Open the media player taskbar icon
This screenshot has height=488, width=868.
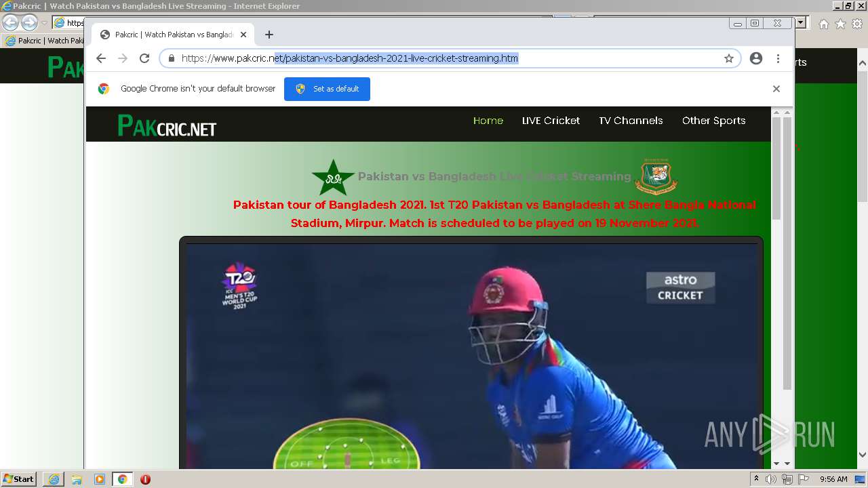point(100,479)
